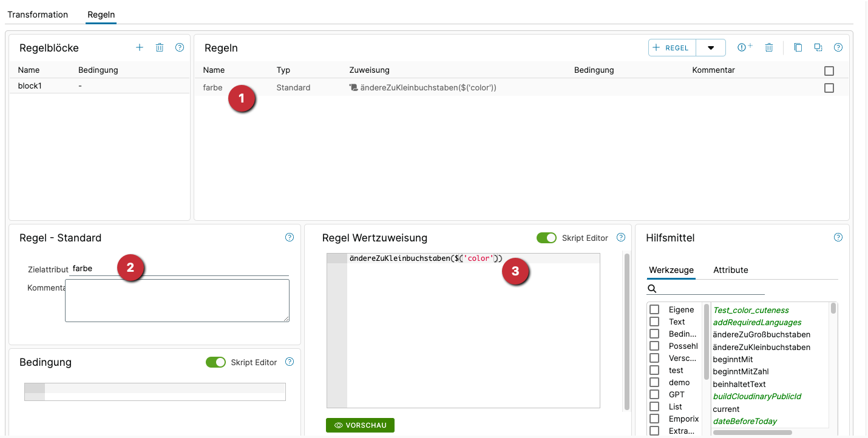The height and width of the screenshot is (438, 868).
Task: Open the Attribute tab in Hilfsmittel
Action: pyautogui.click(x=730, y=270)
